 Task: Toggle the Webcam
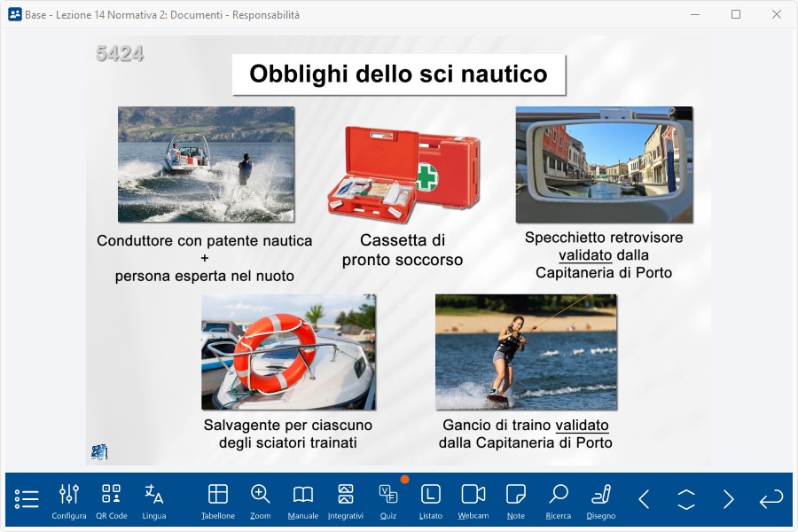(x=473, y=501)
